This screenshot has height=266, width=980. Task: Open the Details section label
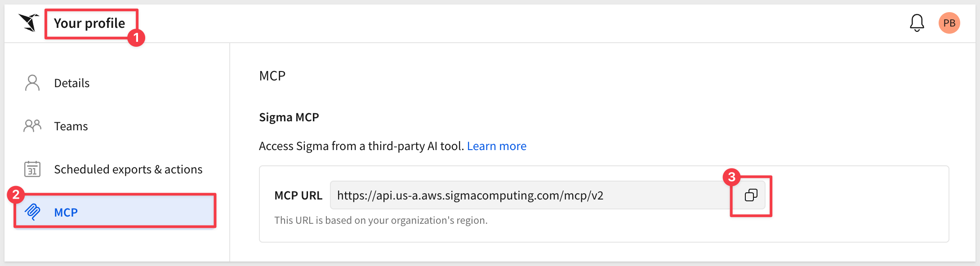pyautogui.click(x=72, y=83)
